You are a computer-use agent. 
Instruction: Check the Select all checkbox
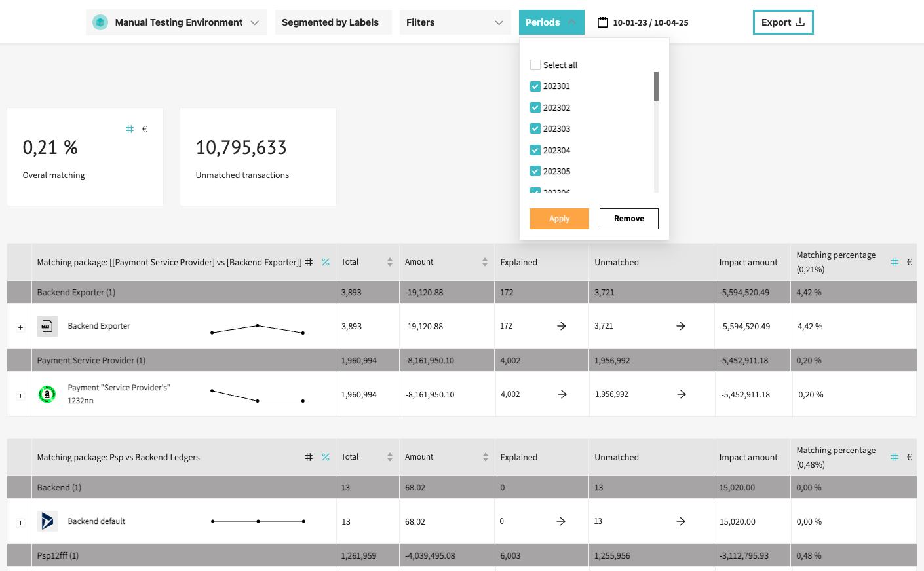(535, 65)
